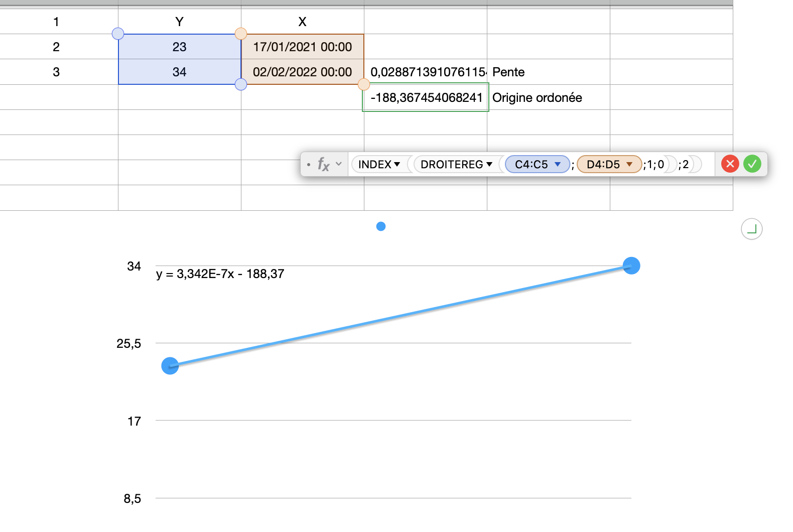Select the trendline equation label on chart
Viewport: 793px width, 532px height.
220,274
